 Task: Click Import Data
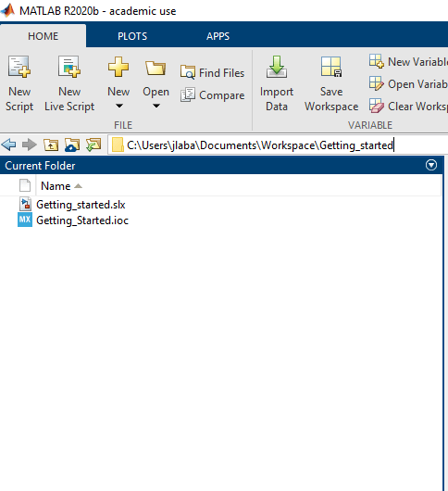[x=277, y=84]
